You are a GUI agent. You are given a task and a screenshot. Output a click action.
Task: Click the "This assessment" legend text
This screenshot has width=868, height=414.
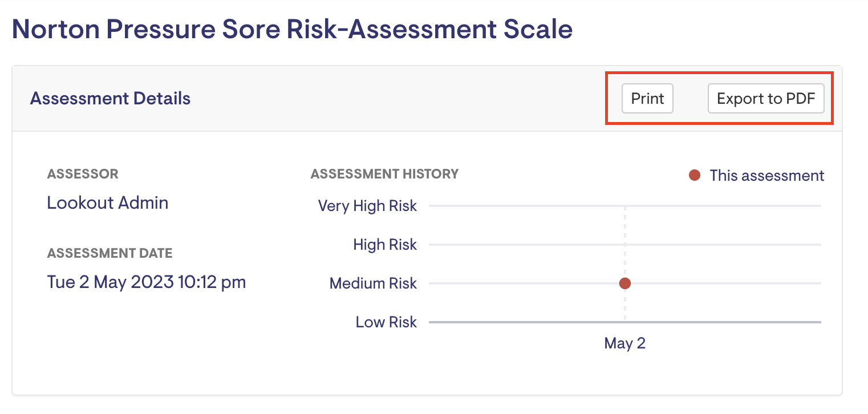pos(766,176)
